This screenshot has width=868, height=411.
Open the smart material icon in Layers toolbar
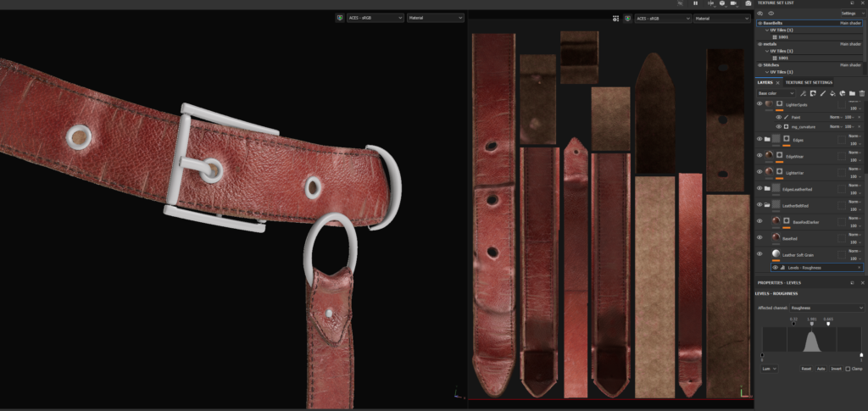click(843, 93)
